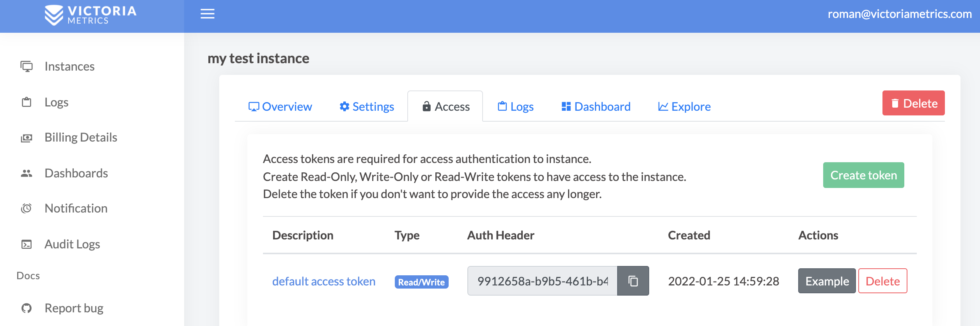Viewport: 980px width, 326px height.
Task: Open Billing Details in the sidebar
Action: coord(80,137)
